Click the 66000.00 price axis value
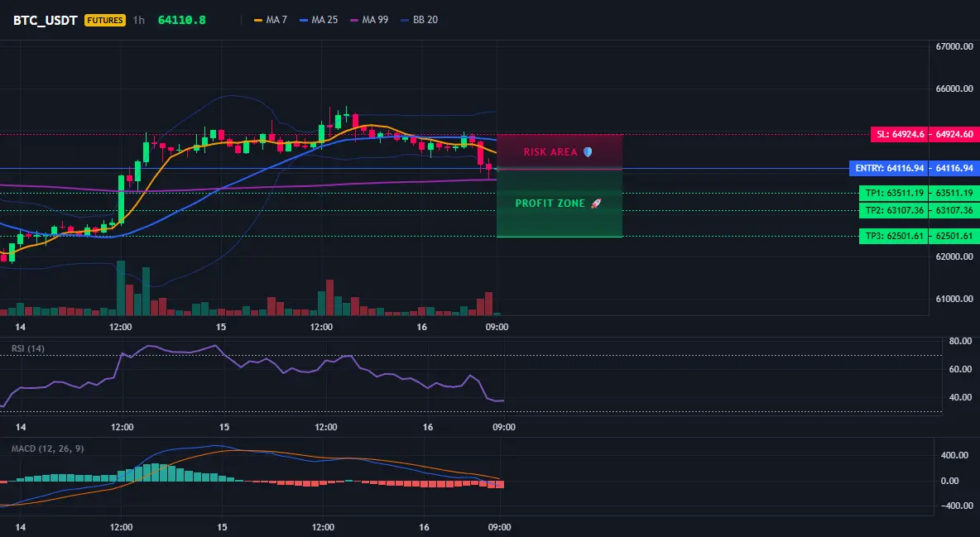 954,89
